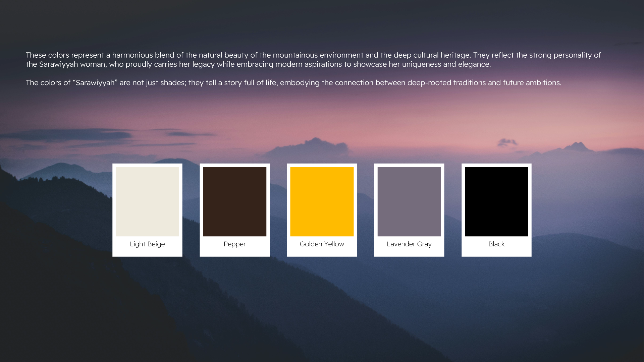Click "future ambitions" at end of text

click(x=532, y=83)
